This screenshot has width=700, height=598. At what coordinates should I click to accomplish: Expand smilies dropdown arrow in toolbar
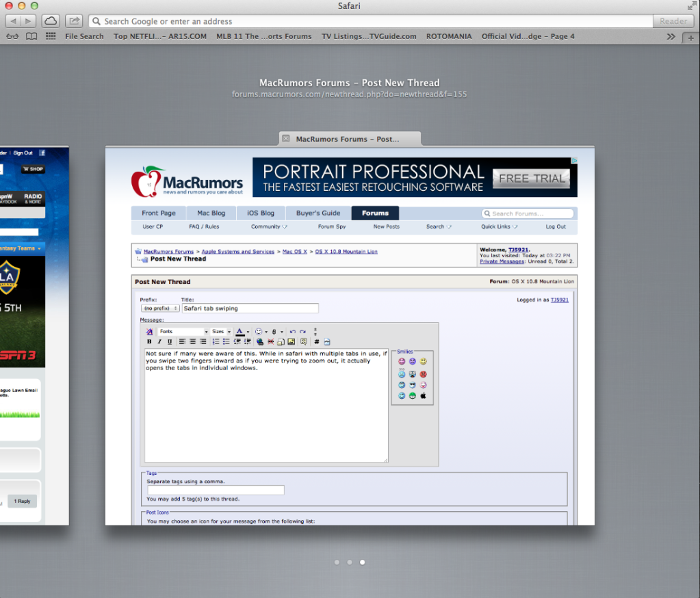pyautogui.click(x=266, y=332)
